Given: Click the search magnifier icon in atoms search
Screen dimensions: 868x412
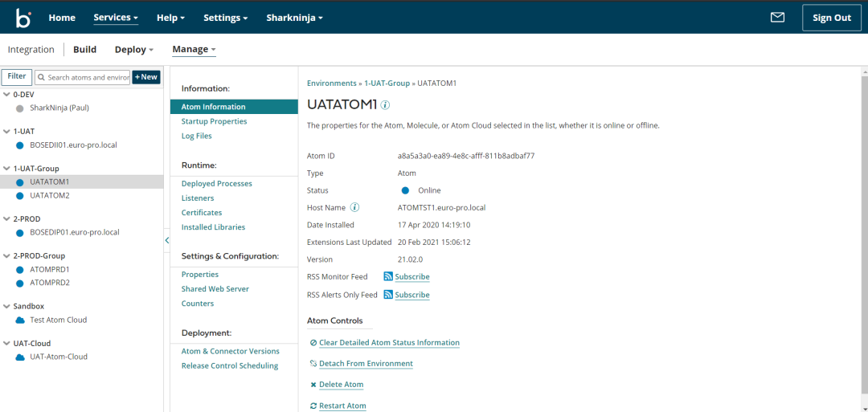Looking at the screenshot, I should tap(42, 77).
